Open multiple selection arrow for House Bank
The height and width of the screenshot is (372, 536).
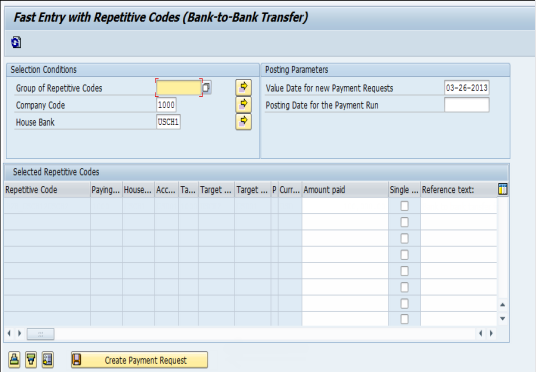[243, 122]
